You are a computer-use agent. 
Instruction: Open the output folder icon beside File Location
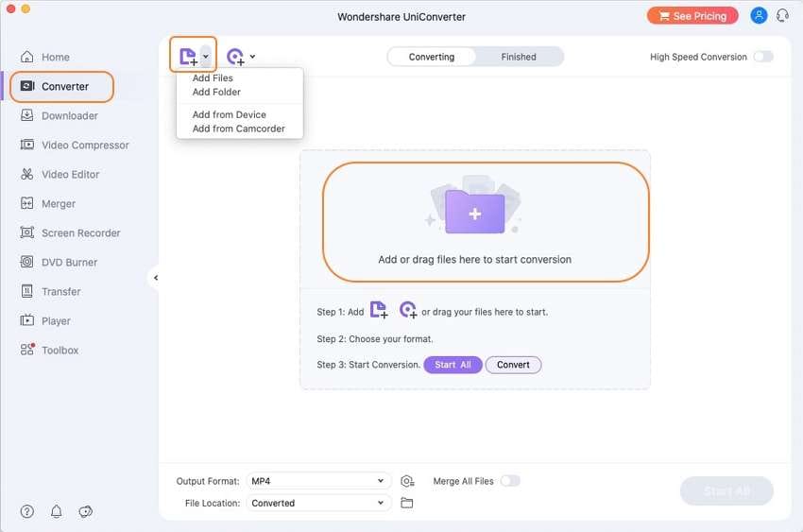(x=407, y=503)
